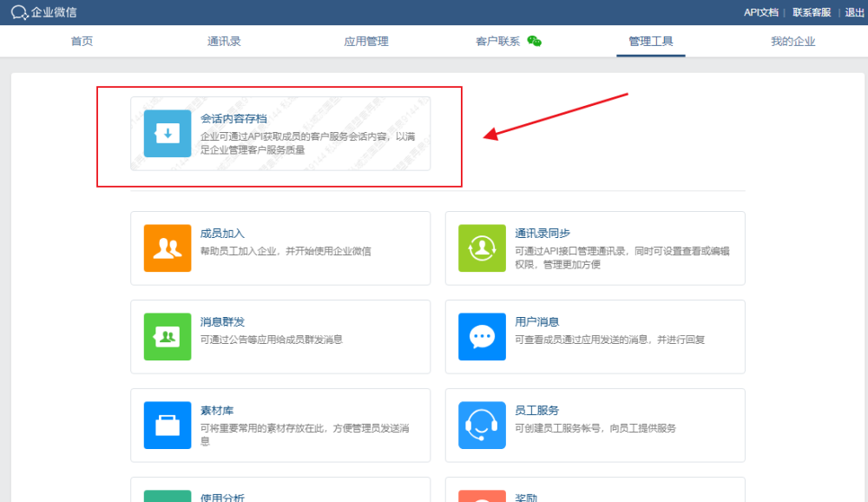Click the text 帮助员工加入企业，并开始使用企业微信

[286, 251]
